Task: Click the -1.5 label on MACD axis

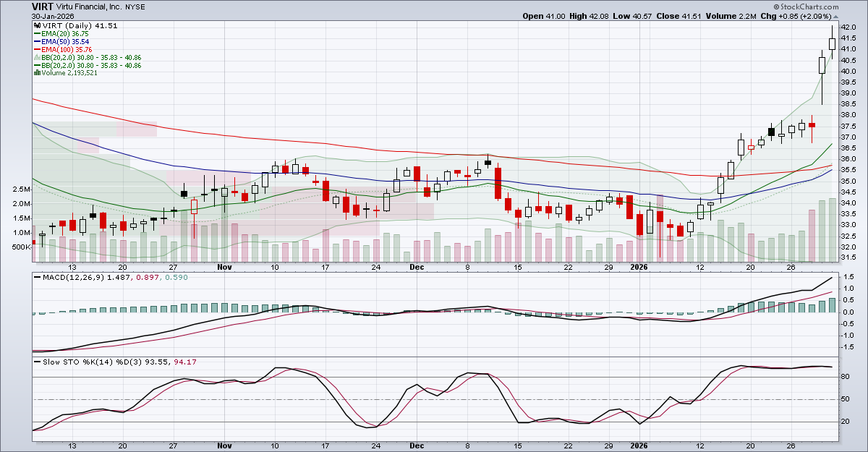Action: click(x=846, y=346)
